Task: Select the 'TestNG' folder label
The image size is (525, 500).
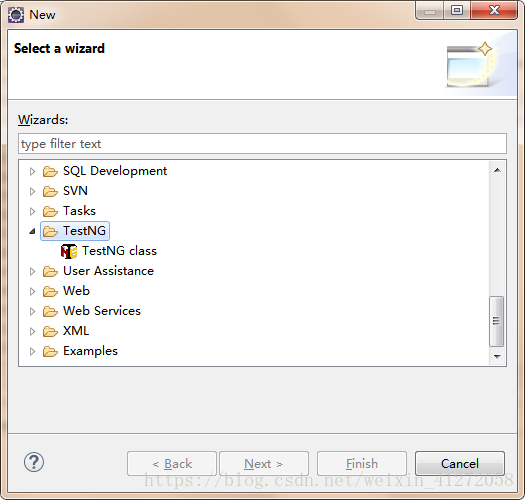Action: pyautogui.click(x=84, y=231)
